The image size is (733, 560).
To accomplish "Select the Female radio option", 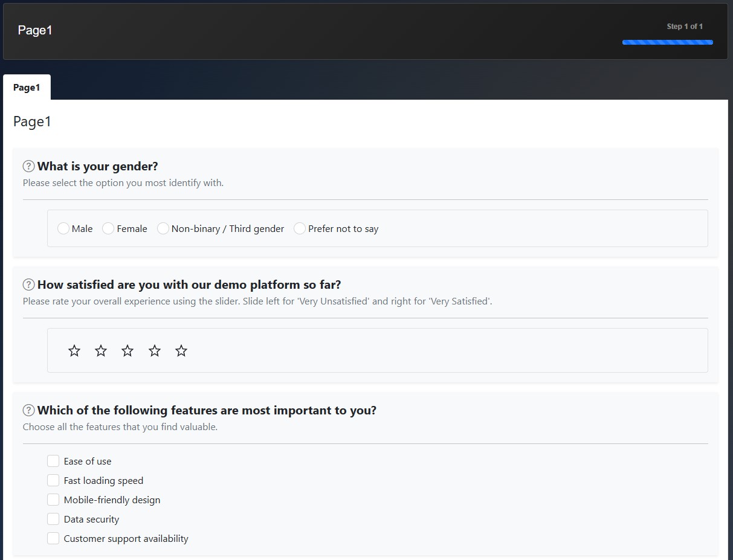I will [108, 228].
